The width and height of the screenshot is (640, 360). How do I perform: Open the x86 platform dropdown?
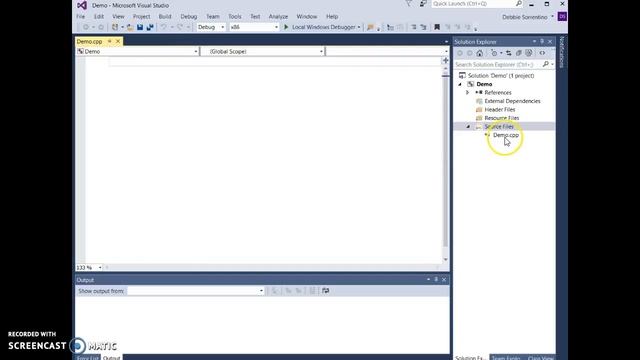254,27
